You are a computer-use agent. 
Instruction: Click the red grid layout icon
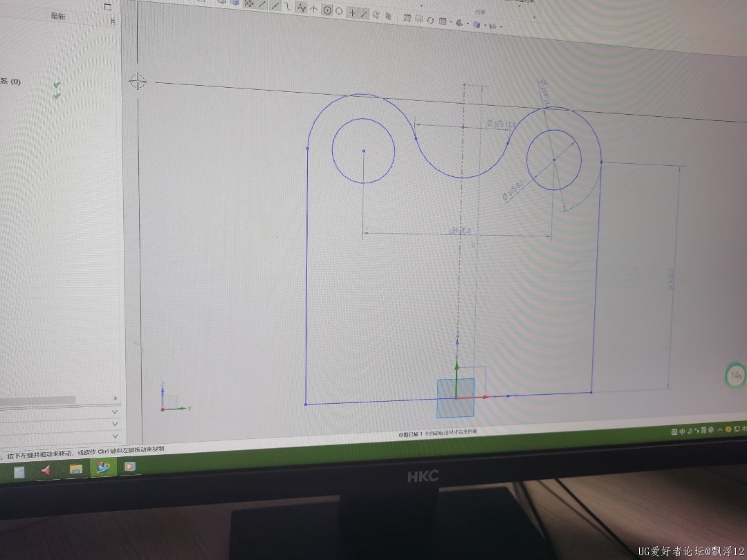point(443,21)
